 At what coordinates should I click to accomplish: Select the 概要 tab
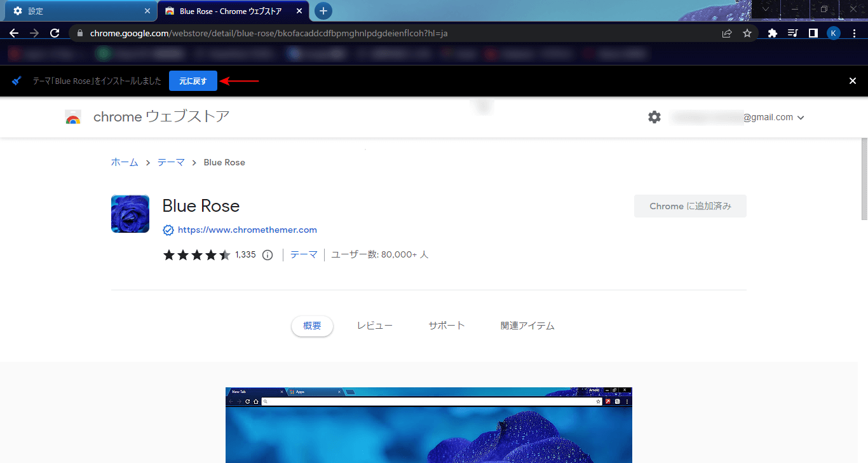click(x=312, y=326)
